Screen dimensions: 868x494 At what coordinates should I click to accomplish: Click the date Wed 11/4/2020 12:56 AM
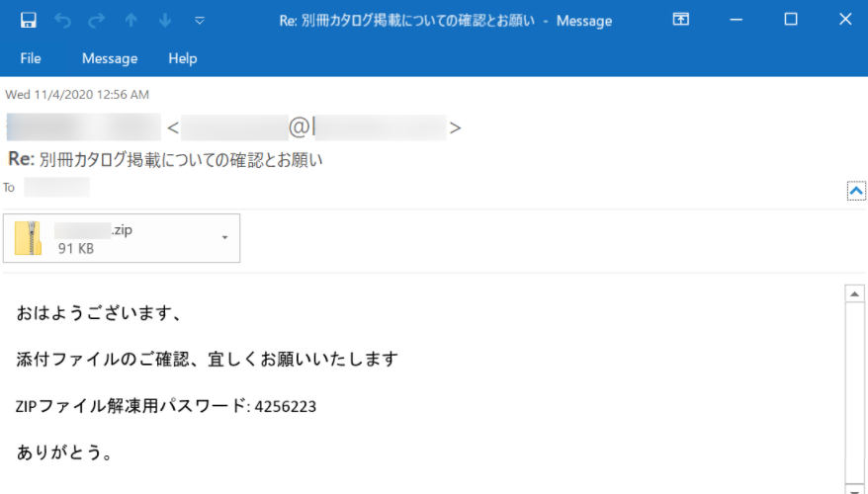tap(77, 95)
